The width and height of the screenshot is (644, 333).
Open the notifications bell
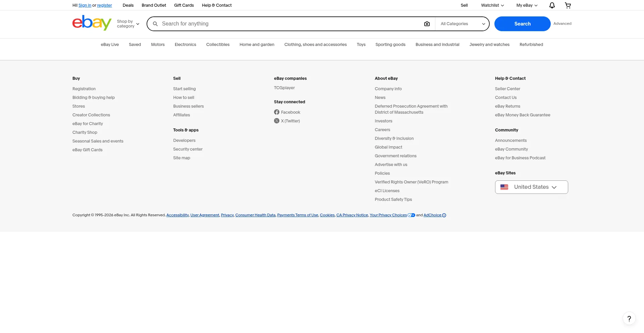pos(552,5)
